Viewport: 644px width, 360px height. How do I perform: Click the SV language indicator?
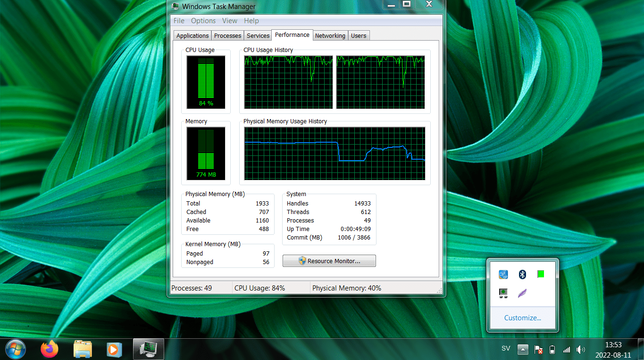(506, 349)
